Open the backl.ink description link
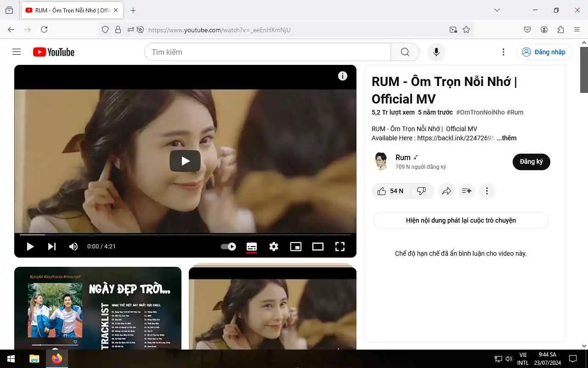This screenshot has height=368, width=588. pos(456,138)
